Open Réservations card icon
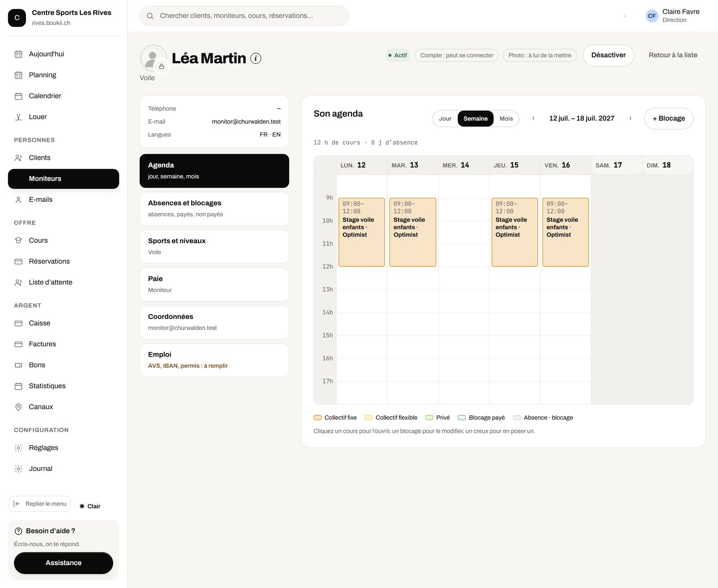This screenshot has height=588, width=718. (x=18, y=261)
